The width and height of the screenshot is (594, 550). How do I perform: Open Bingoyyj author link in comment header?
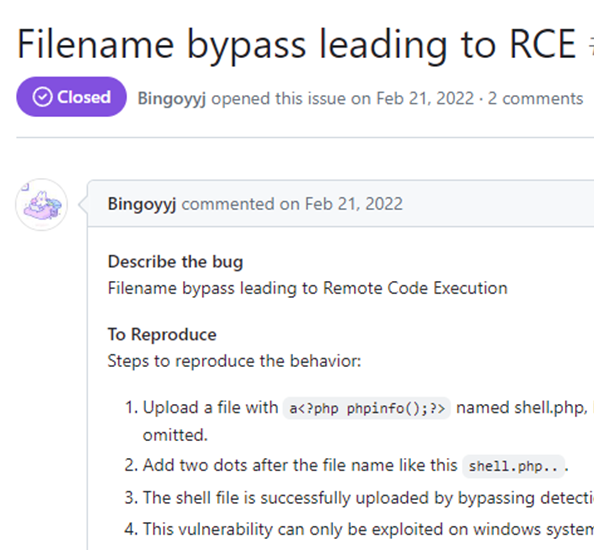pyautogui.click(x=142, y=204)
